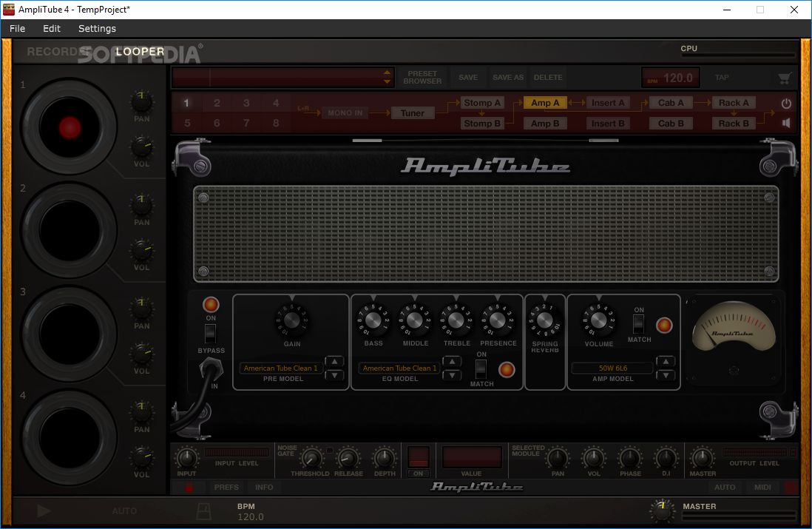812x529 pixels.
Task: Select next EQ Model with down arrow
Action: click(452, 374)
